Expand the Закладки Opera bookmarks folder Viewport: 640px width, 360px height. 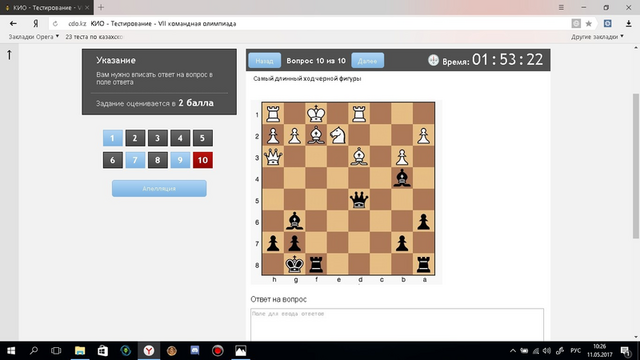(x=33, y=37)
